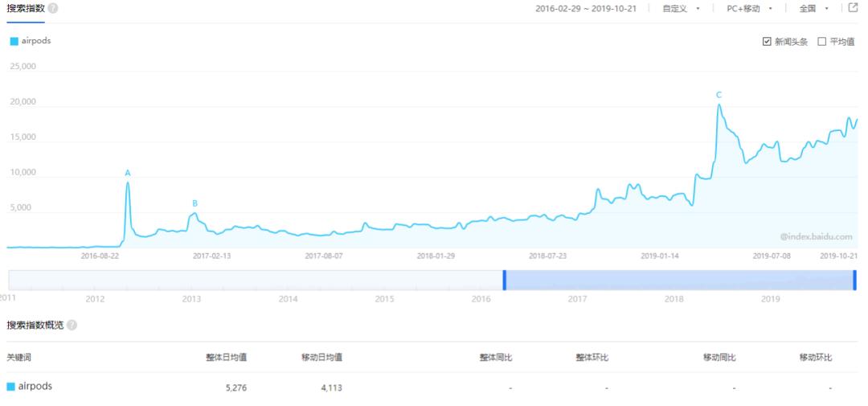Click the 15,000 y-axis label
This screenshot has height=406, width=868.
tap(24, 137)
